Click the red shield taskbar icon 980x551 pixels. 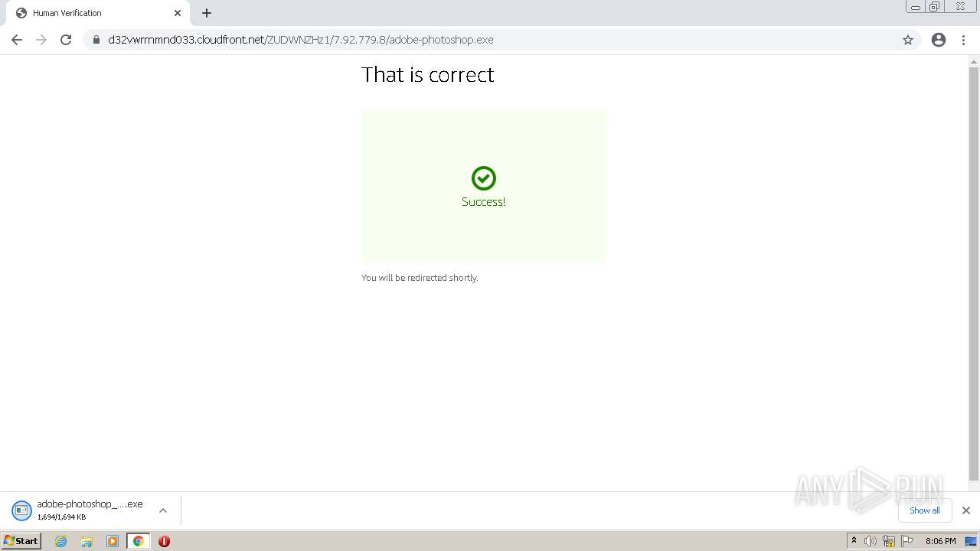pyautogui.click(x=164, y=541)
